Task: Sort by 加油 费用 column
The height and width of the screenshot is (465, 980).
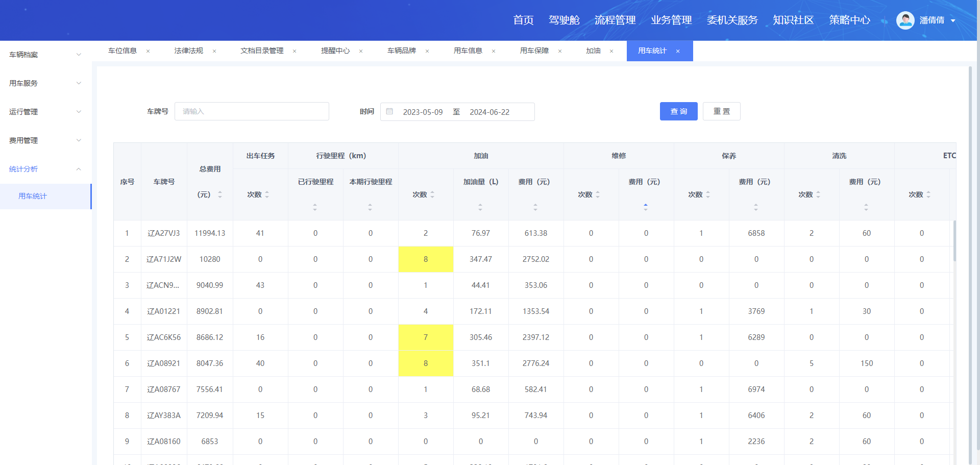Action: 535,207
